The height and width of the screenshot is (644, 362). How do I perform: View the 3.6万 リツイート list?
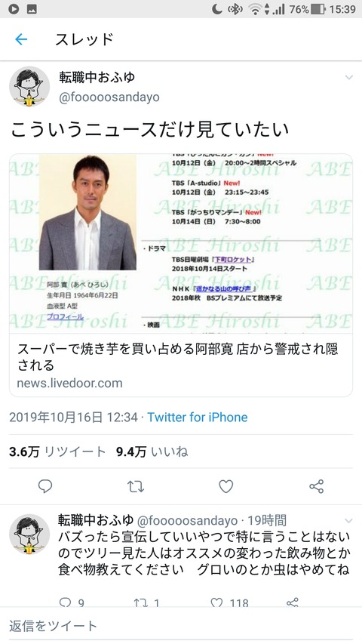pyautogui.click(x=57, y=451)
